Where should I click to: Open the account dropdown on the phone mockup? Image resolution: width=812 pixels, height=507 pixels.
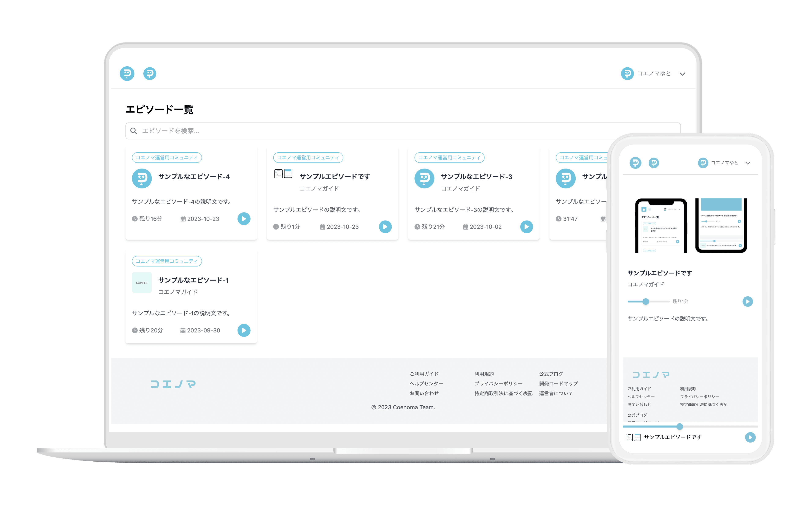click(x=748, y=163)
